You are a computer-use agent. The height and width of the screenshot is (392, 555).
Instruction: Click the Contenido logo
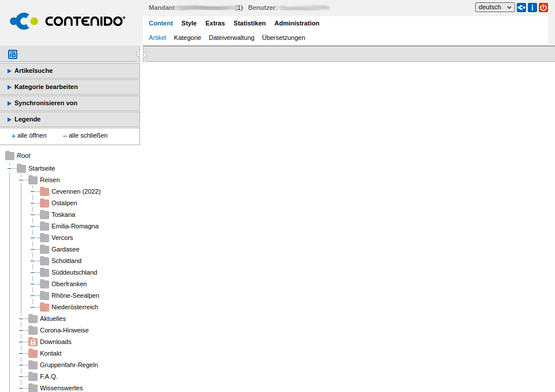(68, 21)
